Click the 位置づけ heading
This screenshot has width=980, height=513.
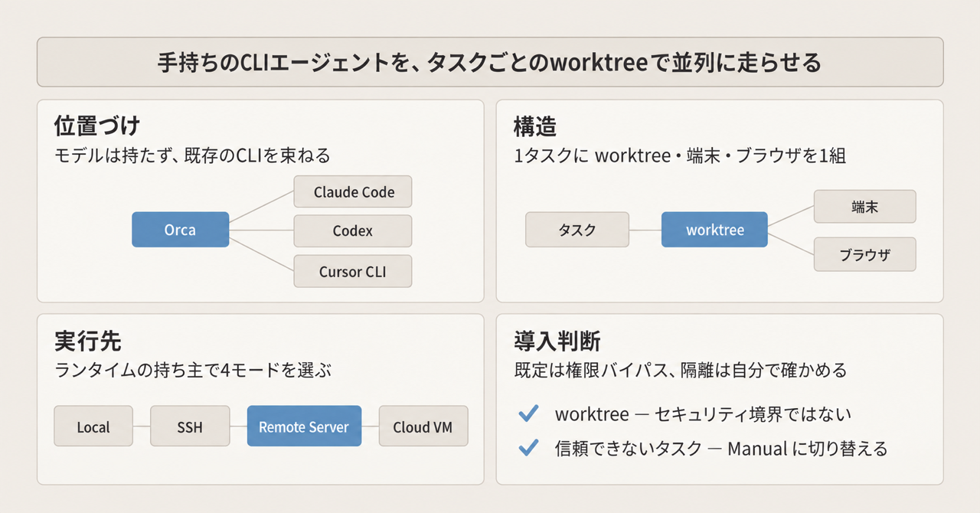96,126
